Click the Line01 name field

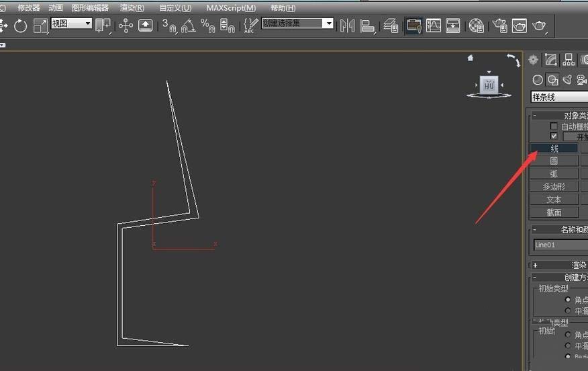(561, 245)
